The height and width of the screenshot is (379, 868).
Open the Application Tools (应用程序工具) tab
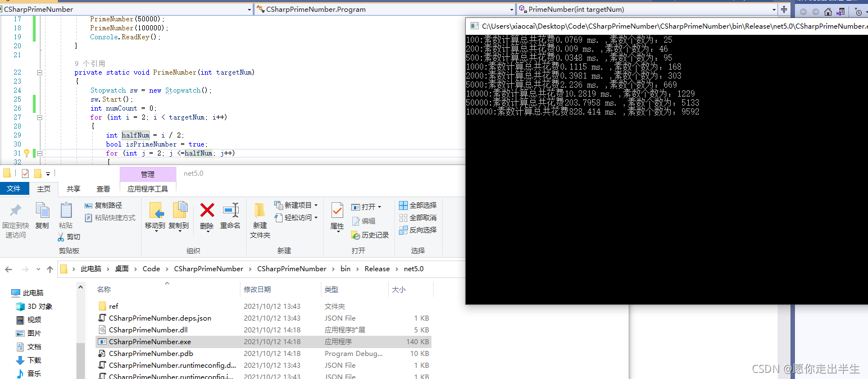click(148, 189)
